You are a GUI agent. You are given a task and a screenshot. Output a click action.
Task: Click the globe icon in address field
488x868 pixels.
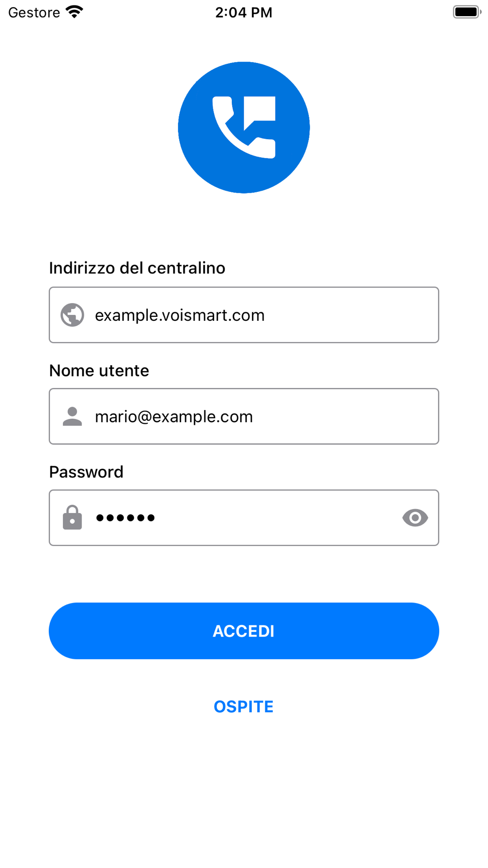(x=72, y=315)
